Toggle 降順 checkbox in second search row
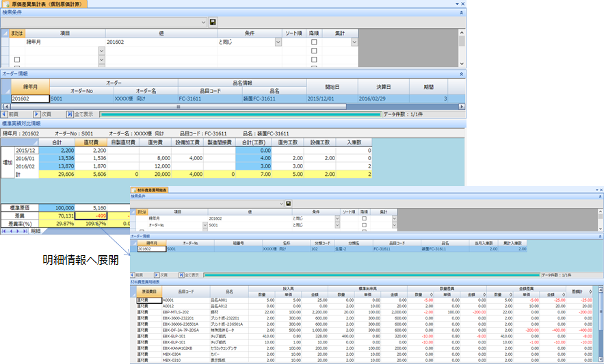 coord(314,51)
